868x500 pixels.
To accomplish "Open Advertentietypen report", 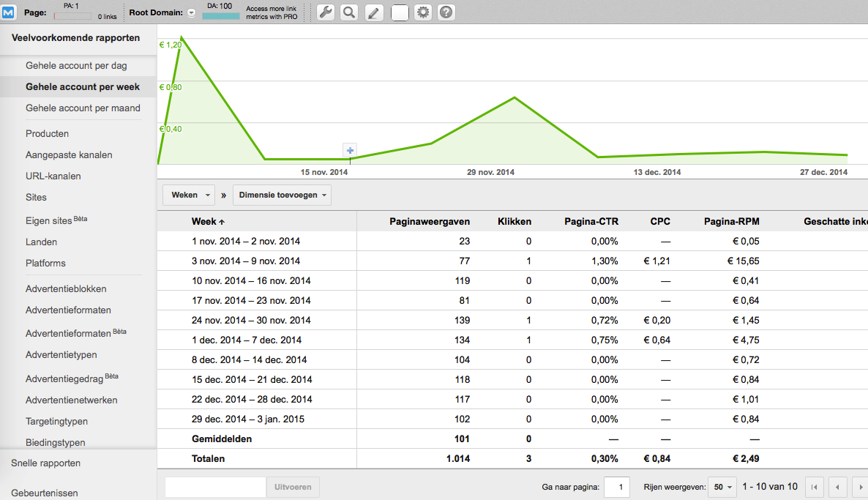I will [61, 354].
